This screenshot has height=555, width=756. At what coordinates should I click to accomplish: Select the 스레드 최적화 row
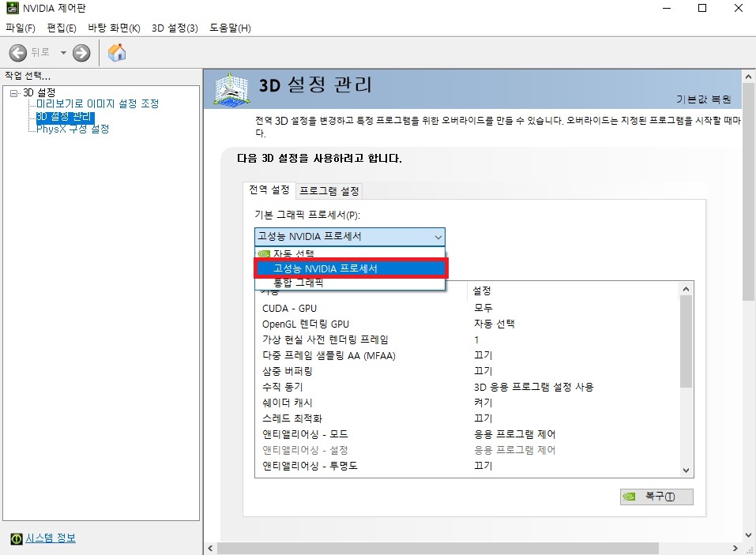click(x=467, y=418)
